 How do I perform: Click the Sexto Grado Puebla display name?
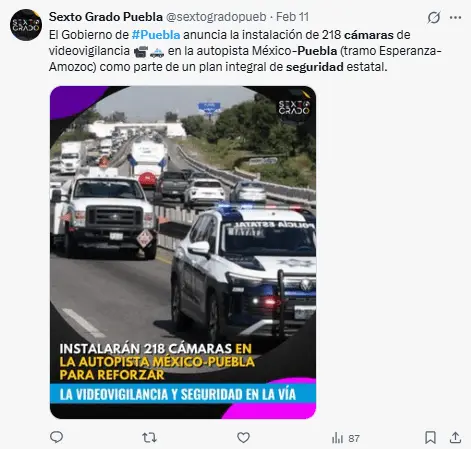(106, 17)
